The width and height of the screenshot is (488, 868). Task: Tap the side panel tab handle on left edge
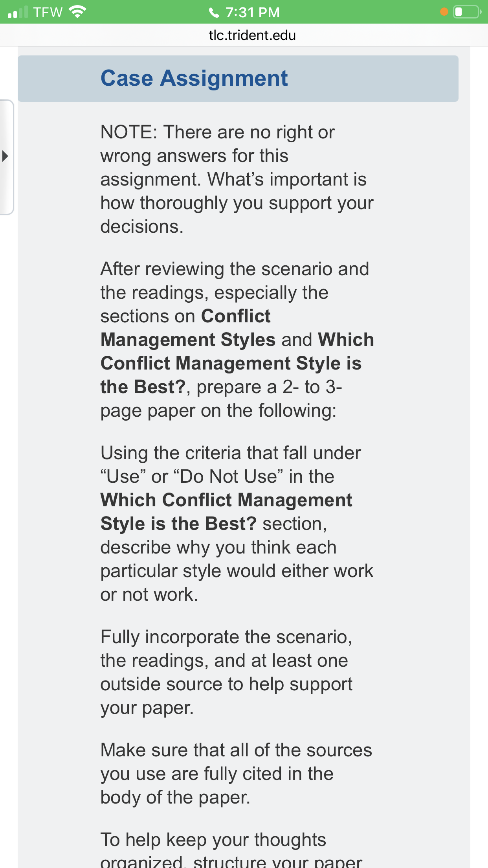click(7, 157)
